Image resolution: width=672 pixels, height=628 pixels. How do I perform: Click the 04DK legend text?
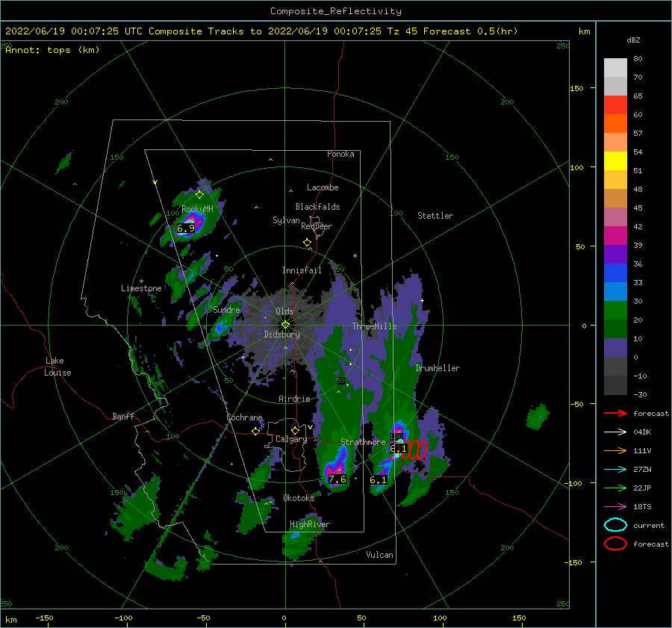[642, 432]
